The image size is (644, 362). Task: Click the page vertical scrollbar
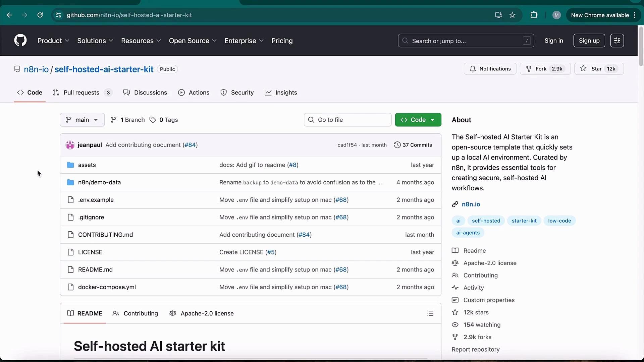click(x=641, y=47)
